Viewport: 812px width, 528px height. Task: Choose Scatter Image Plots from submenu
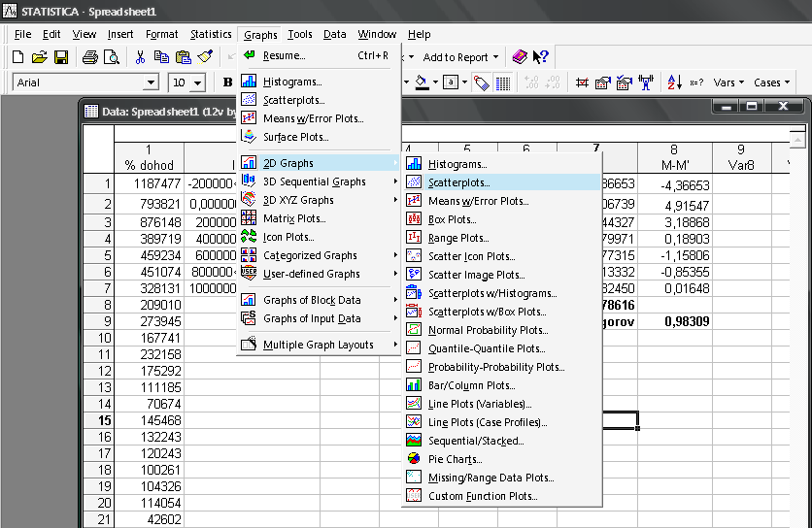pyautogui.click(x=502, y=275)
